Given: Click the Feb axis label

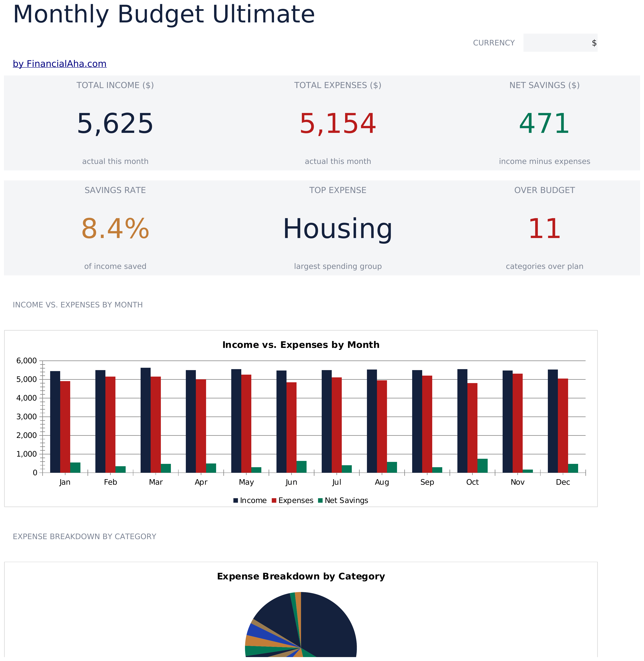Looking at the screenshot, I should 110,482.
